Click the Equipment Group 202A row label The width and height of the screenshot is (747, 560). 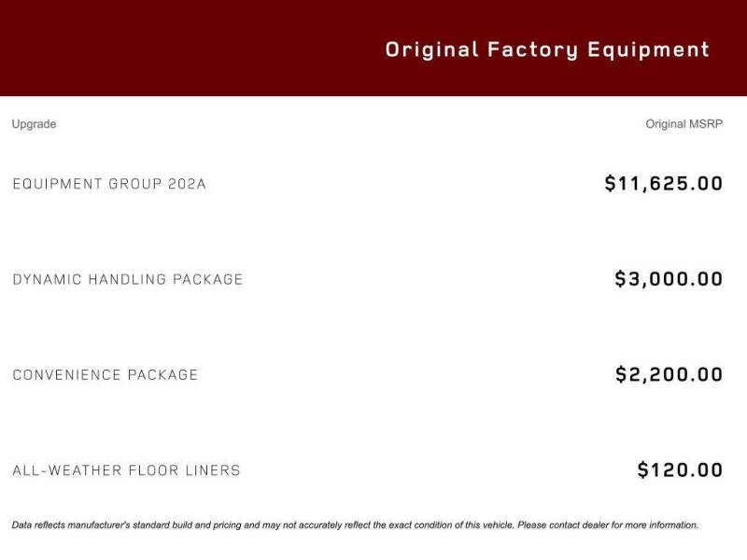point(109,184)
